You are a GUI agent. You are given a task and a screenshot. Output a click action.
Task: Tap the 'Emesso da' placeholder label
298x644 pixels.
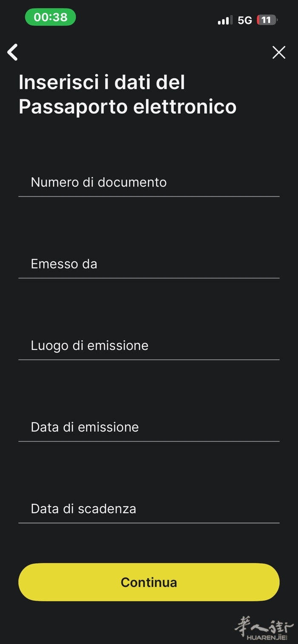pos(64,264)
